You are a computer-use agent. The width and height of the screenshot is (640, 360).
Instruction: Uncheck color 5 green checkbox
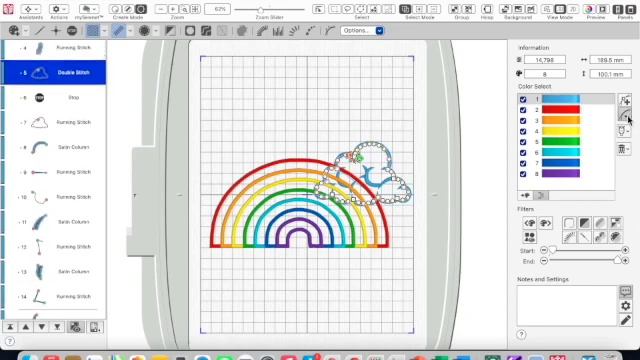click(x=523, y=142)
